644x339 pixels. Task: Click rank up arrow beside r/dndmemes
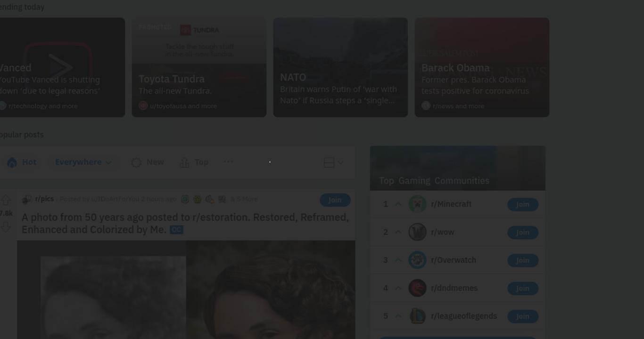[x=398, y=288]
